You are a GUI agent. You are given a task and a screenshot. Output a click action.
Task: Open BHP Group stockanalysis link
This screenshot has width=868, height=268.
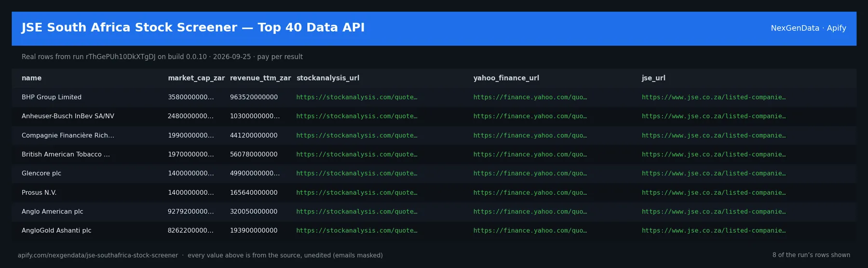(357, 97)
